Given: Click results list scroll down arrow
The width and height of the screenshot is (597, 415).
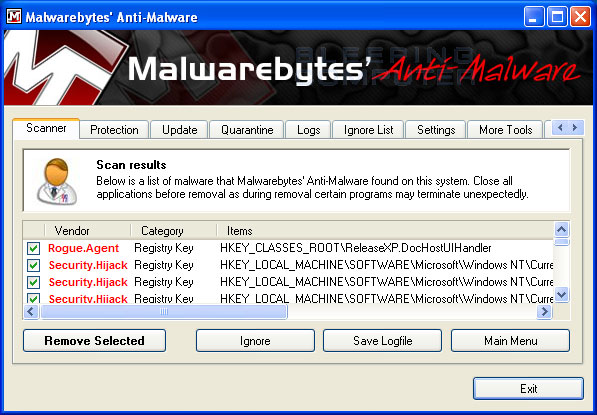Looking at the screenshot, I should [x=562, y=294].
